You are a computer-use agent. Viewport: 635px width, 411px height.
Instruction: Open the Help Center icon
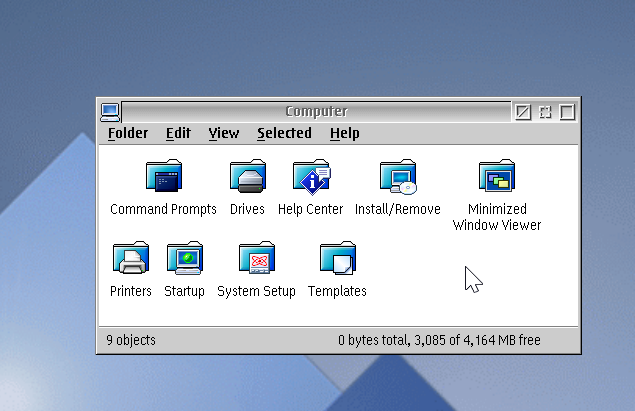tap(310, 178)
